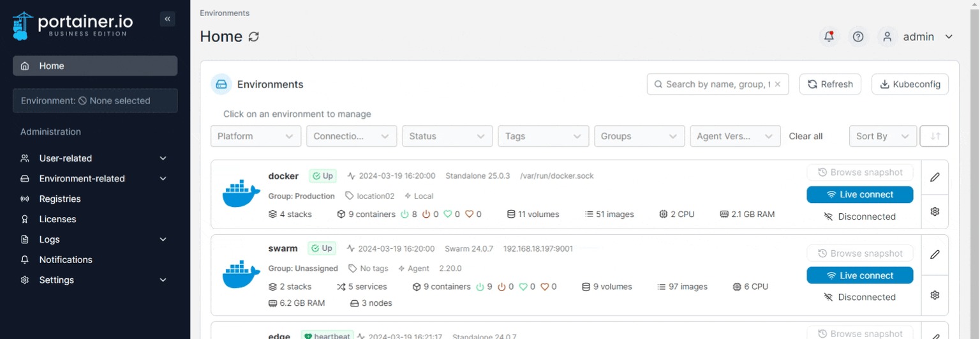Click the 2 CPU chip icon
This screenshot has width=980, height=339.
tap(663, 215)
